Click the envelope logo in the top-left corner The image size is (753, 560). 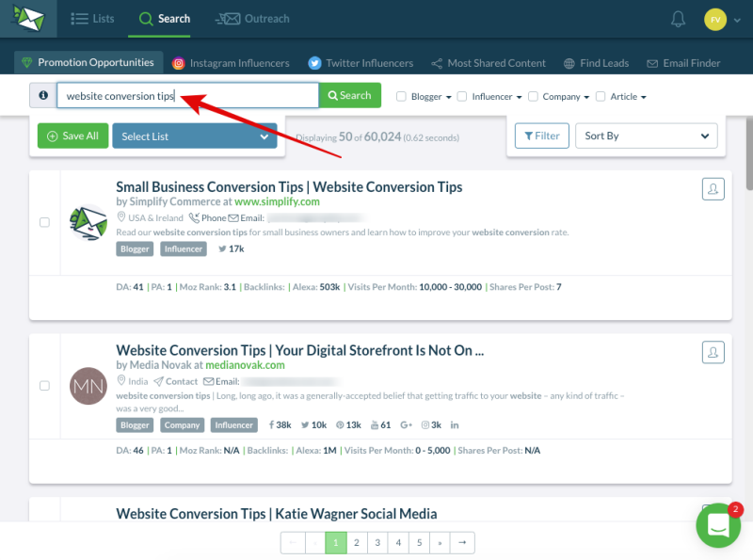point(28,18)
